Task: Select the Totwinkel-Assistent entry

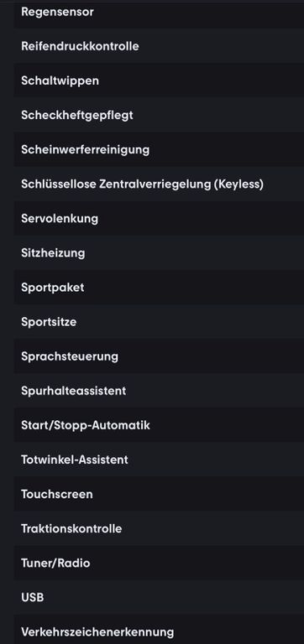Action: 159,460
